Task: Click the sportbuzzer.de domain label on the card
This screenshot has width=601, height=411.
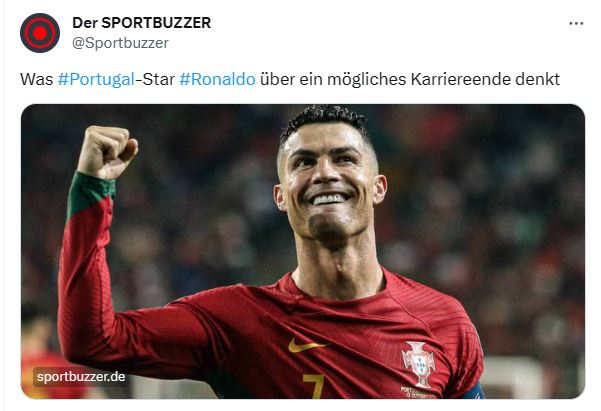Action: point(81,376)
